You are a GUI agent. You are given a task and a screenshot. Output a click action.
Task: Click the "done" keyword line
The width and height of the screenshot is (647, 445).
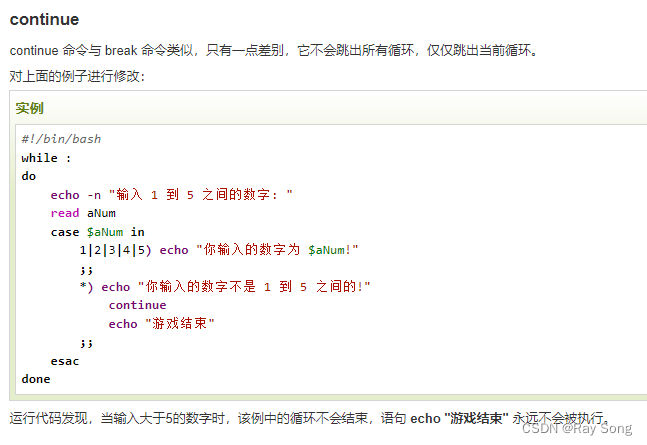pyautogui.click(x=36, y=379)
